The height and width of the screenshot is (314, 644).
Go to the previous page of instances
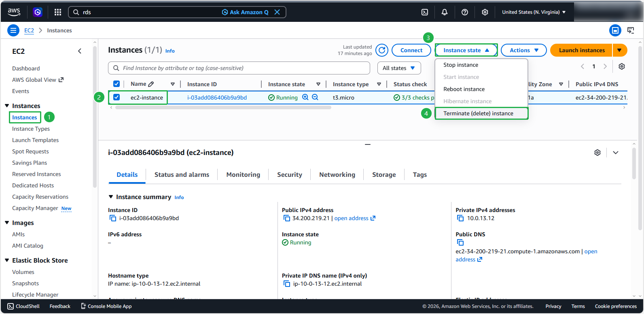[583, 66]
